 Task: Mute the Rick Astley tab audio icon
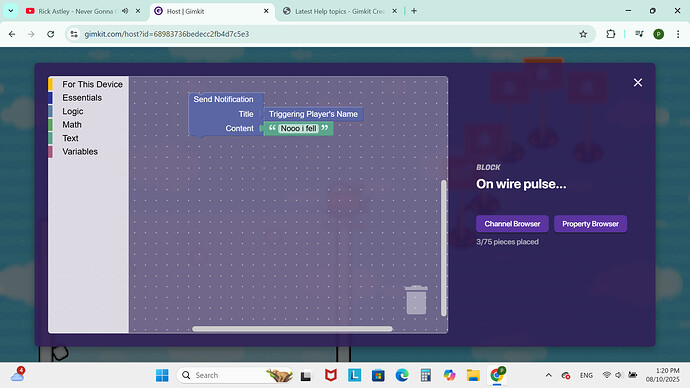(125, 11)
